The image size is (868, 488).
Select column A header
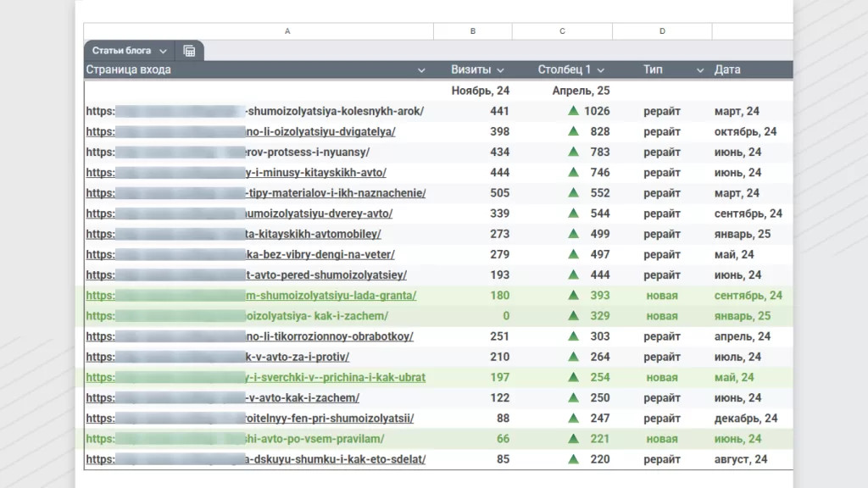pos(287,31)
